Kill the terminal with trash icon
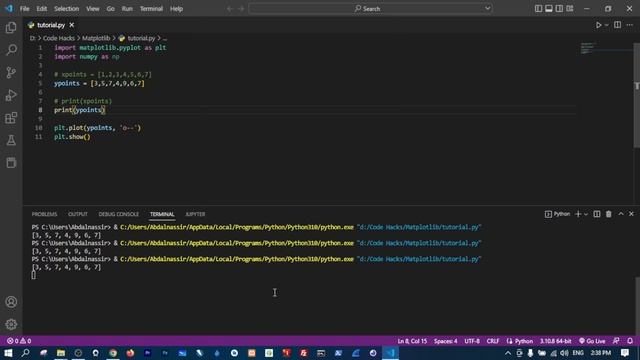Viewport: 640px width, 360px height. click(x=609, y=214)
